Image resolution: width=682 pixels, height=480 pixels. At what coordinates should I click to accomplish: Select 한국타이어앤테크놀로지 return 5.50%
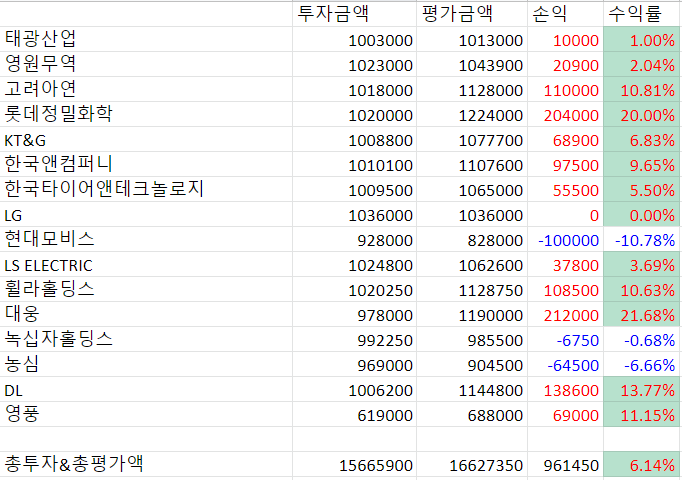click(x=642, y=189)
